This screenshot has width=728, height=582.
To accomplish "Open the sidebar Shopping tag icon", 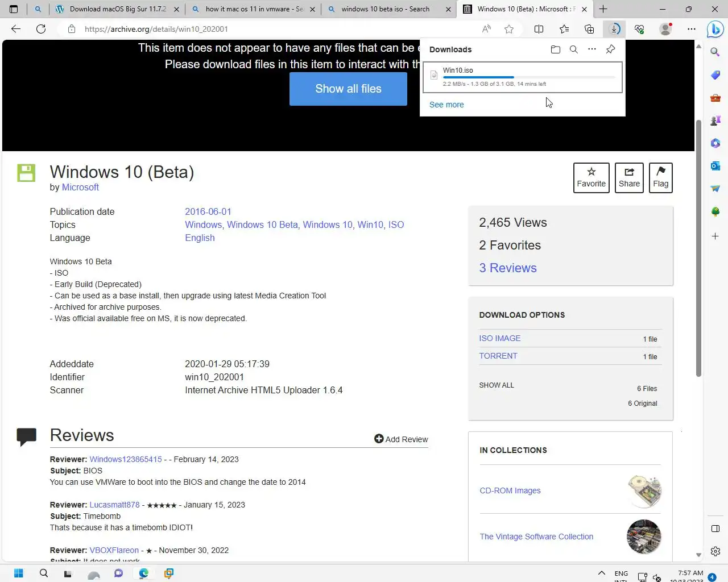I will tap(715, 75).
